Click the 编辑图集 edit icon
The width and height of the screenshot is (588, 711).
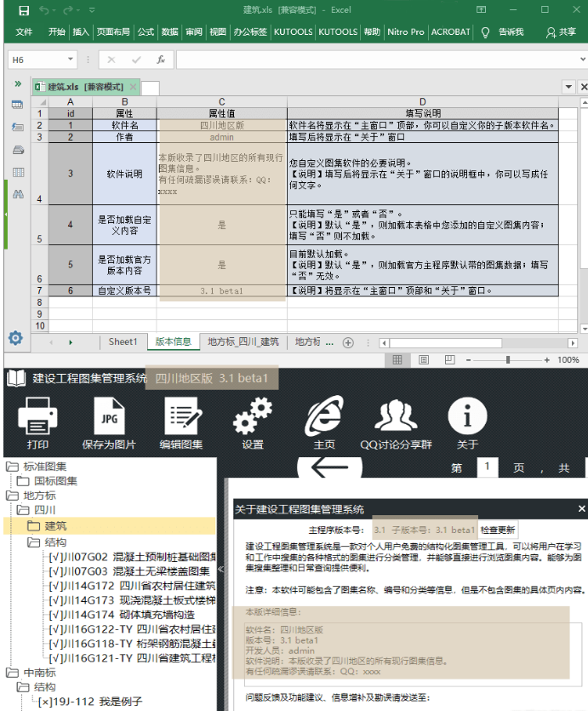pos(180,423)
